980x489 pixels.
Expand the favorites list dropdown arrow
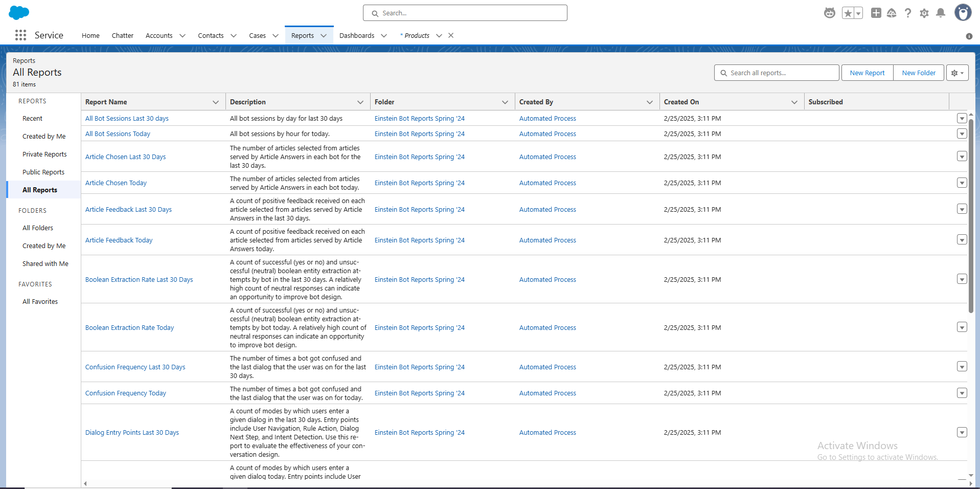click(858, 13)
